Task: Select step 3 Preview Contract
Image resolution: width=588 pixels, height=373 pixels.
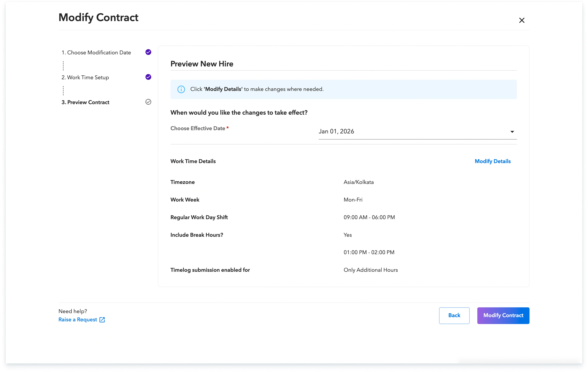Action: [x=85, y=102]
